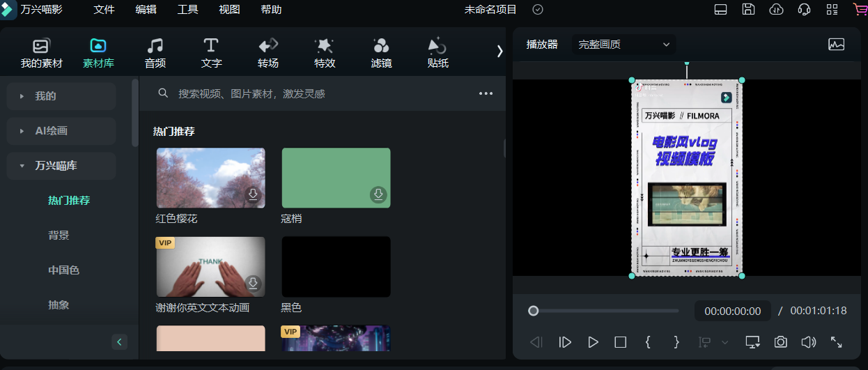Open the shopping cart icon
The height and width of the screenshot is (370, 868).
[860, 10]
